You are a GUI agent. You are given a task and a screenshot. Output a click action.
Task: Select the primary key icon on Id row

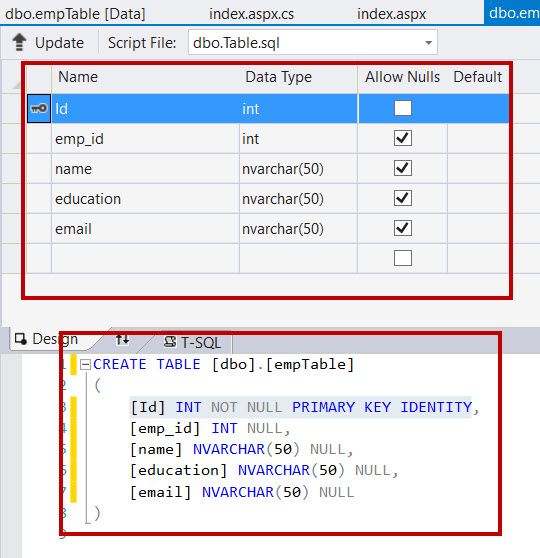click(x=39, y=109)
